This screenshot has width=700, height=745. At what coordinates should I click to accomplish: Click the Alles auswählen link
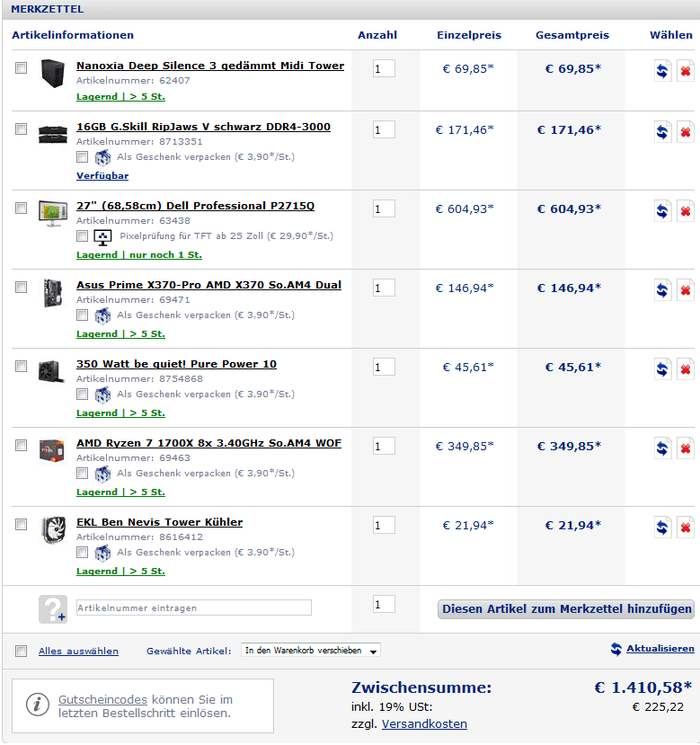point(78,651)
